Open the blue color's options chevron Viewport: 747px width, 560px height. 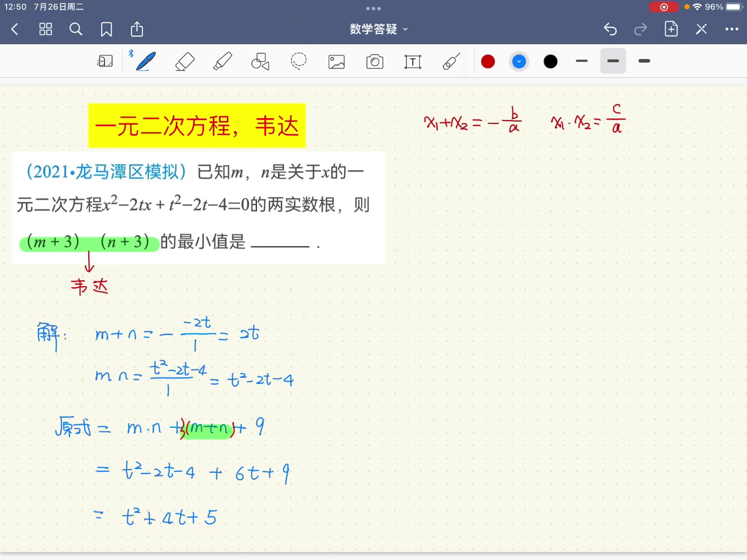coord(519,61)
